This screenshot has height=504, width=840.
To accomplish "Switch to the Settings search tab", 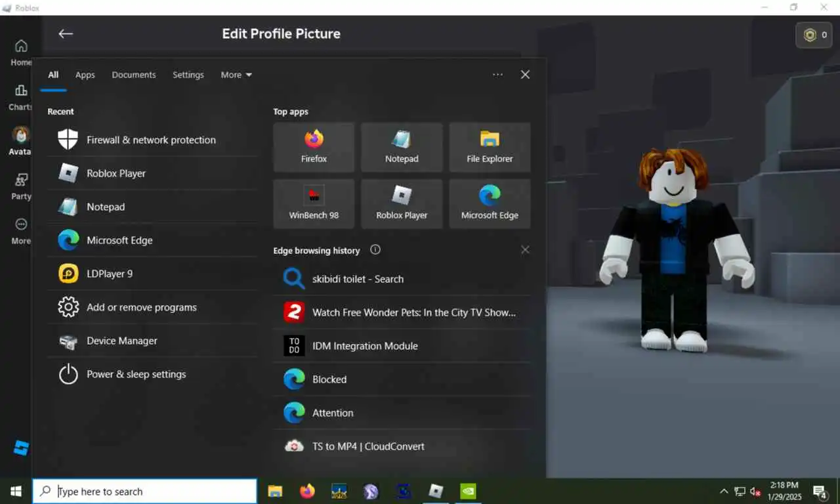I will point(188,75).
